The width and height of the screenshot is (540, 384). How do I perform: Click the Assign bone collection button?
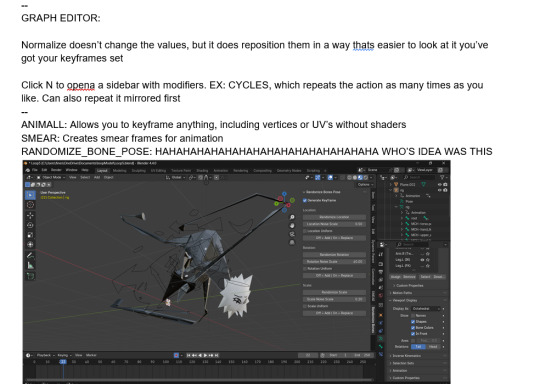(395, 277)
